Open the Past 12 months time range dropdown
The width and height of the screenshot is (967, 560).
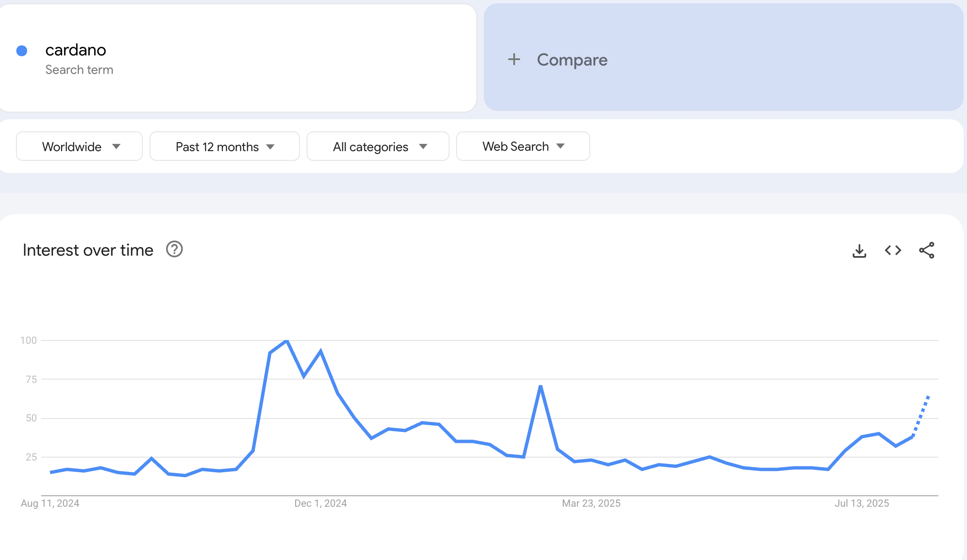(224, 146)
